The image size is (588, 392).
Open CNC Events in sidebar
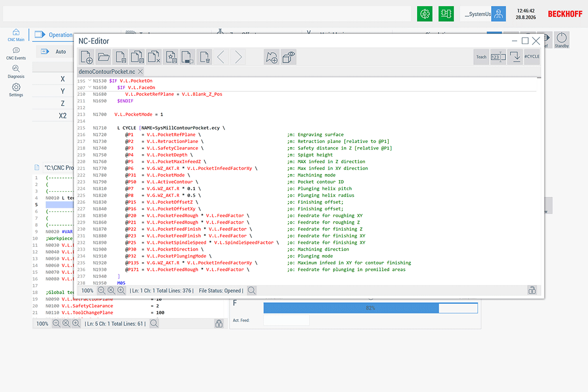pyautogui.click(x=16, y=54)
